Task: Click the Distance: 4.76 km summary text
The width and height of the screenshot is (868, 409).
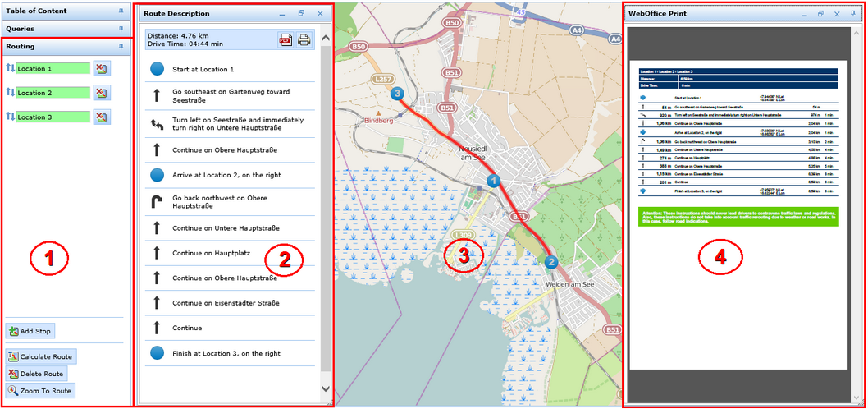Action: 178,35
